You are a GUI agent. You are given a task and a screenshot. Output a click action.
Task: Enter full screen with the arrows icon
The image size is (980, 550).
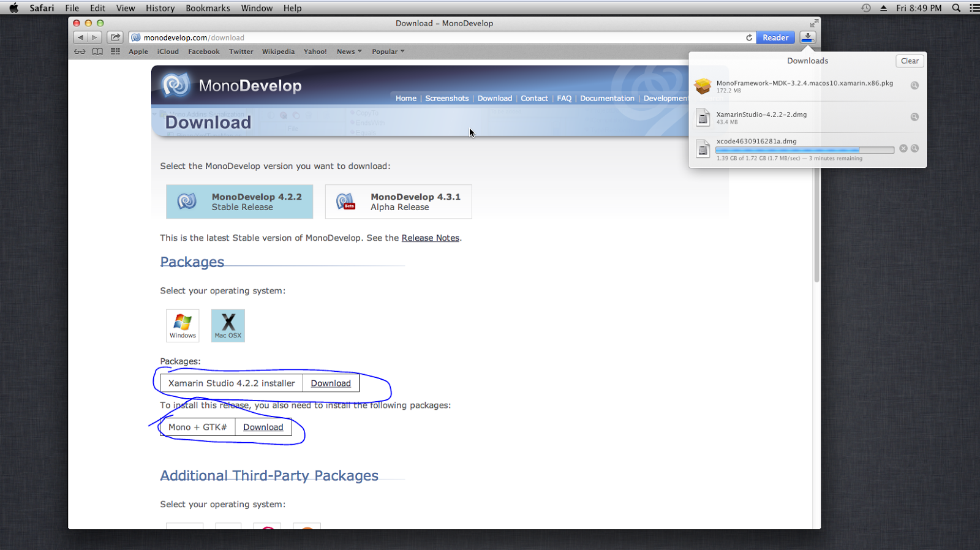[x=814, y=23]
